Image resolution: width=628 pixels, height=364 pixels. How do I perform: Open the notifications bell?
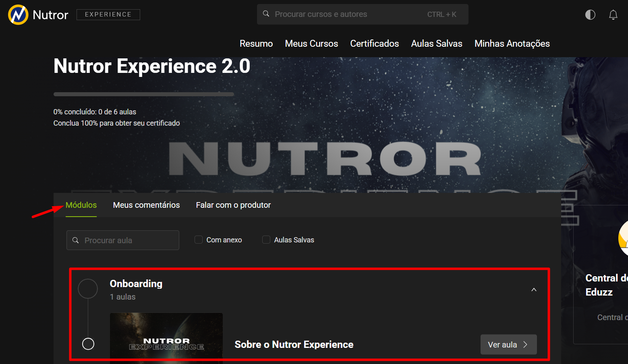coord(613,15)
